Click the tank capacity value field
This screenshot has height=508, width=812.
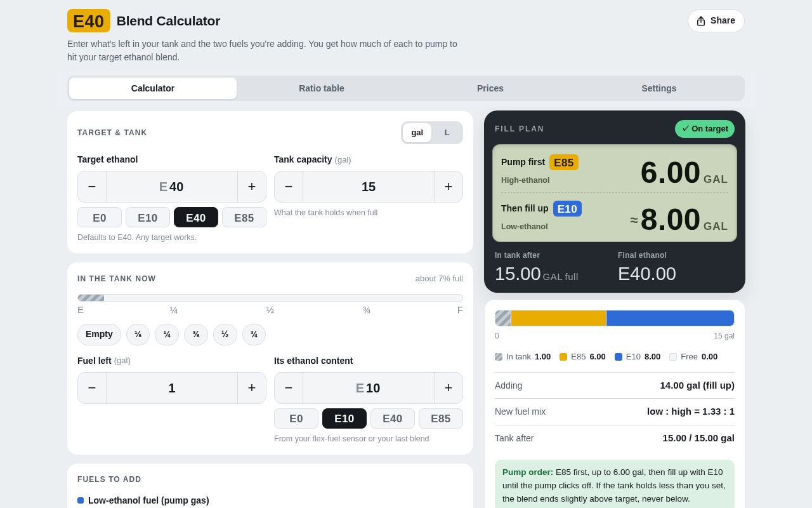[x=369, y=187]
